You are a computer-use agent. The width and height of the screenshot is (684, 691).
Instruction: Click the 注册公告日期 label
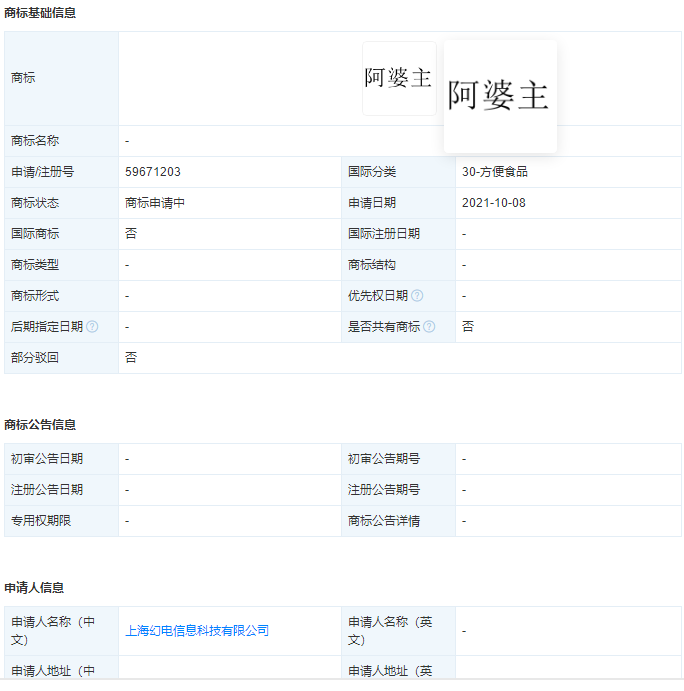(47, 490)
